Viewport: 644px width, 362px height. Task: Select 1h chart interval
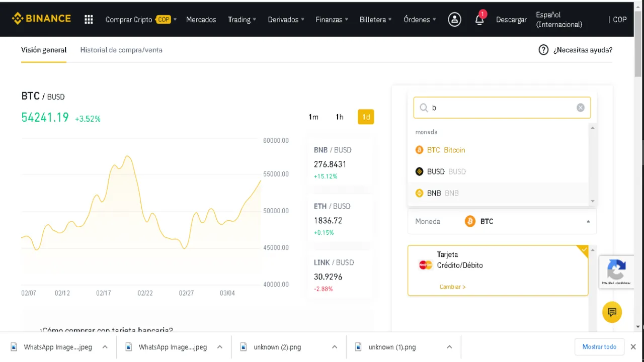tap(340, 117)
